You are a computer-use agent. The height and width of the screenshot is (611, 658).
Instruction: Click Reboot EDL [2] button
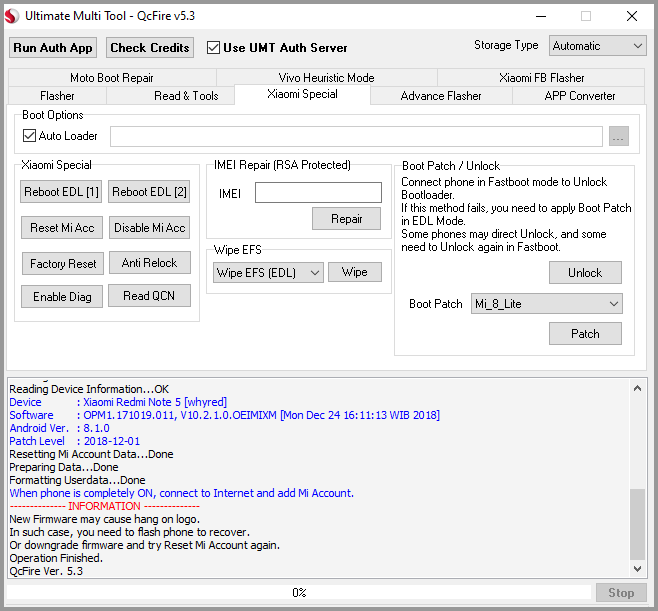click(x=149, y=192)
